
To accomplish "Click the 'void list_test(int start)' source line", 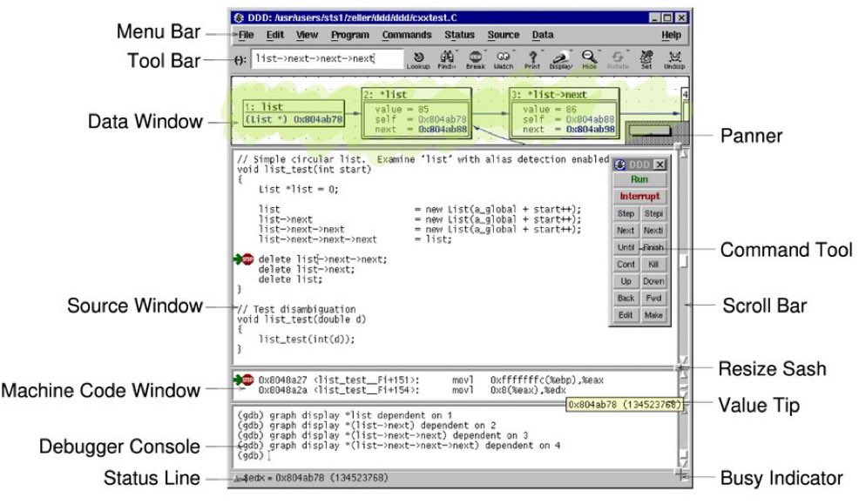I will tap(304, 169).
